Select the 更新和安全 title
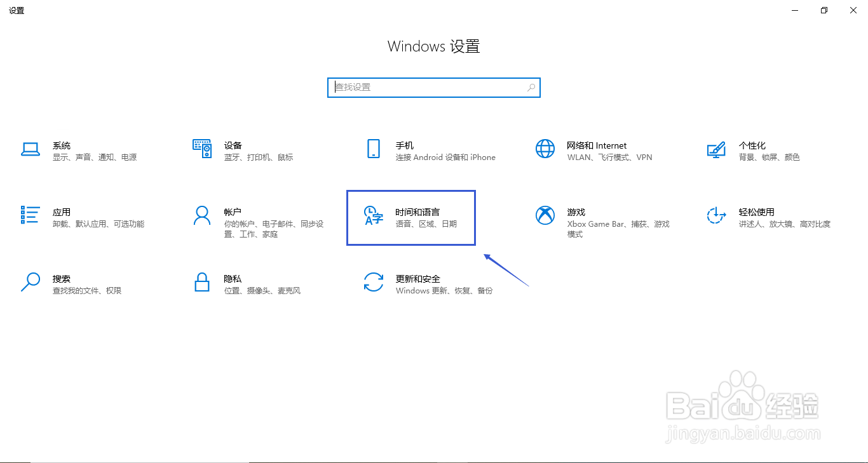The image size is (868, 463). [418, 279]
